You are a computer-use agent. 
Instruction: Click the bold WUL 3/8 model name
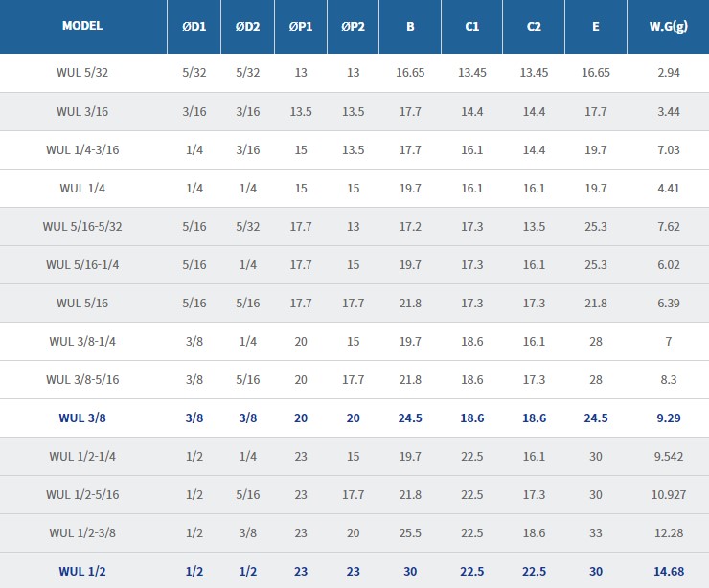tap(82, 418)
